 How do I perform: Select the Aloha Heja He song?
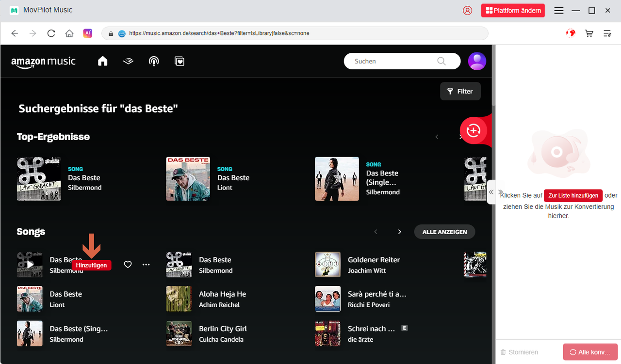tap(223, 294)
